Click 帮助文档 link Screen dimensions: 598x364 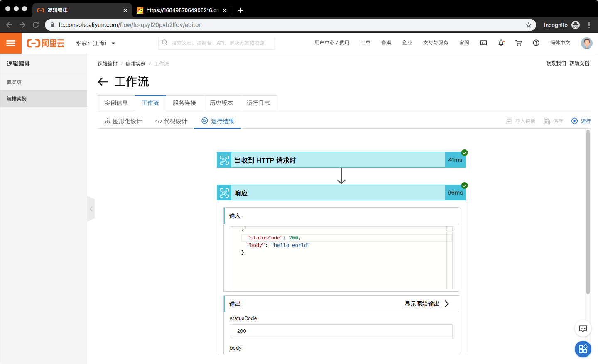click(579, 64)
